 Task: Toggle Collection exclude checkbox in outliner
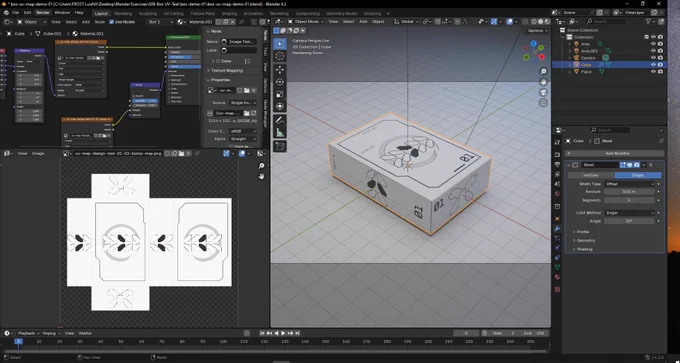point(647,37)
